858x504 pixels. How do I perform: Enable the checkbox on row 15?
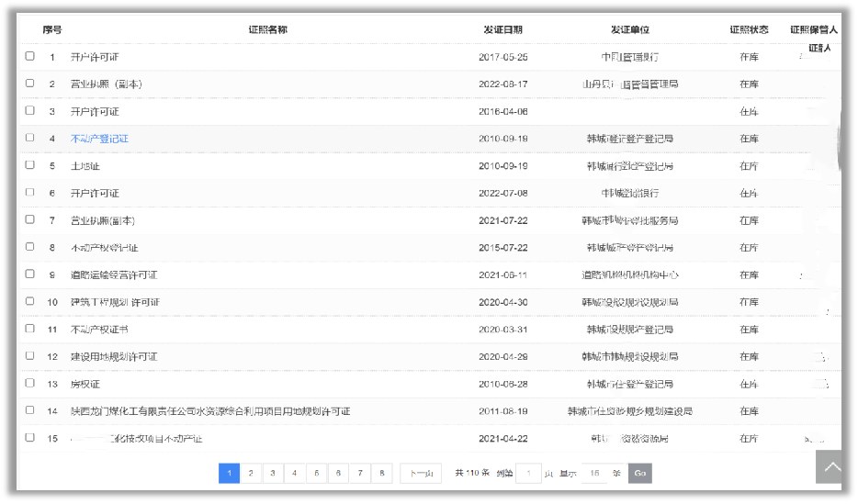click(30, 438)
